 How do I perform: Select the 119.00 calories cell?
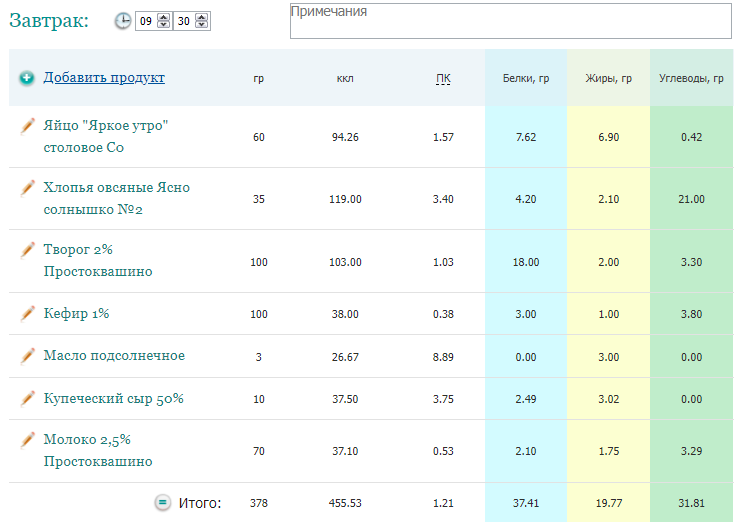point(345,199)
